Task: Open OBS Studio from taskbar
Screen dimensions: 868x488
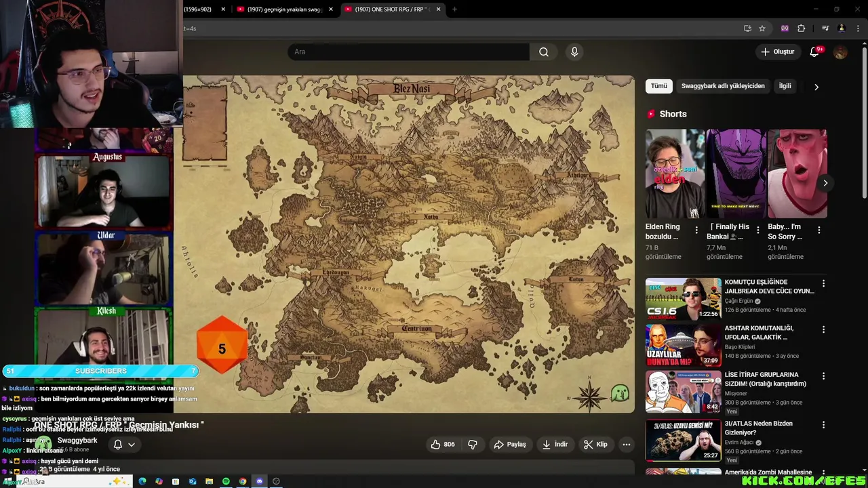Action: click(276, 481)
